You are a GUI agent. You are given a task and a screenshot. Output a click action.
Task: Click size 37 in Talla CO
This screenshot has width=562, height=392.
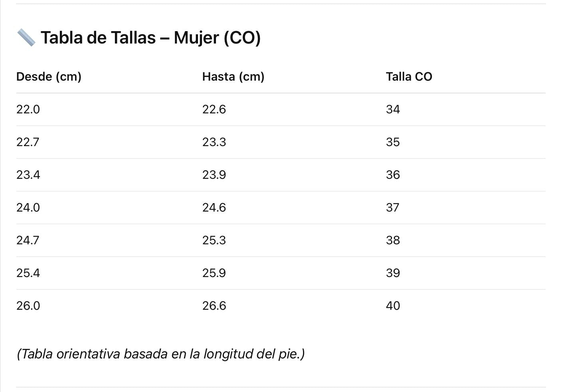tap(392, 208)
